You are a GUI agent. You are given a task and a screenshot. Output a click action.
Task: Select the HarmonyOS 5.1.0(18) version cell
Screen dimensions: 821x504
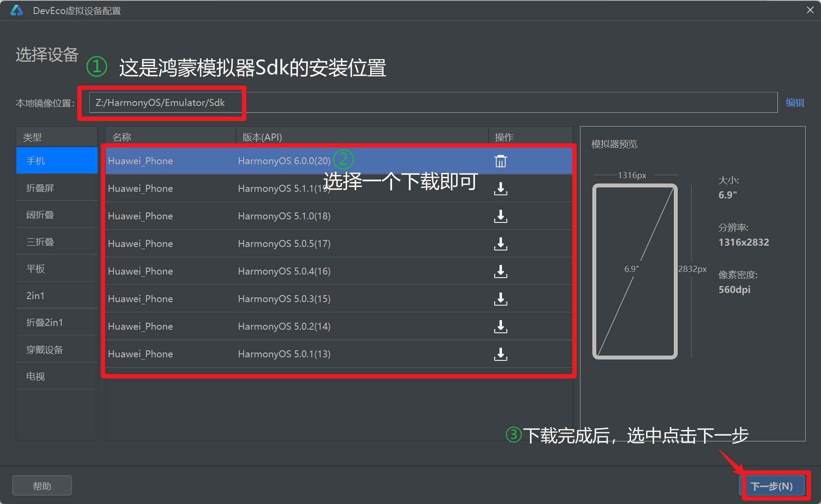(284, 216)
